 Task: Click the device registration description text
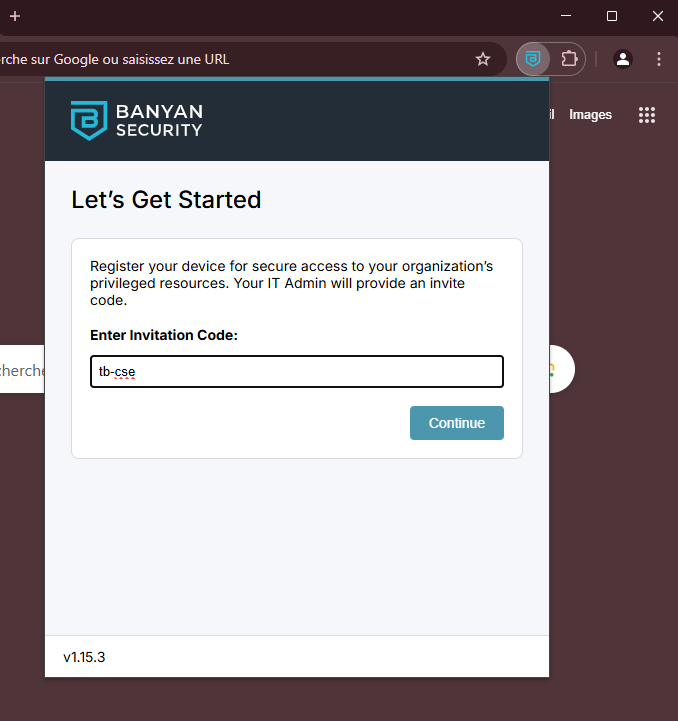click(292, 283)
